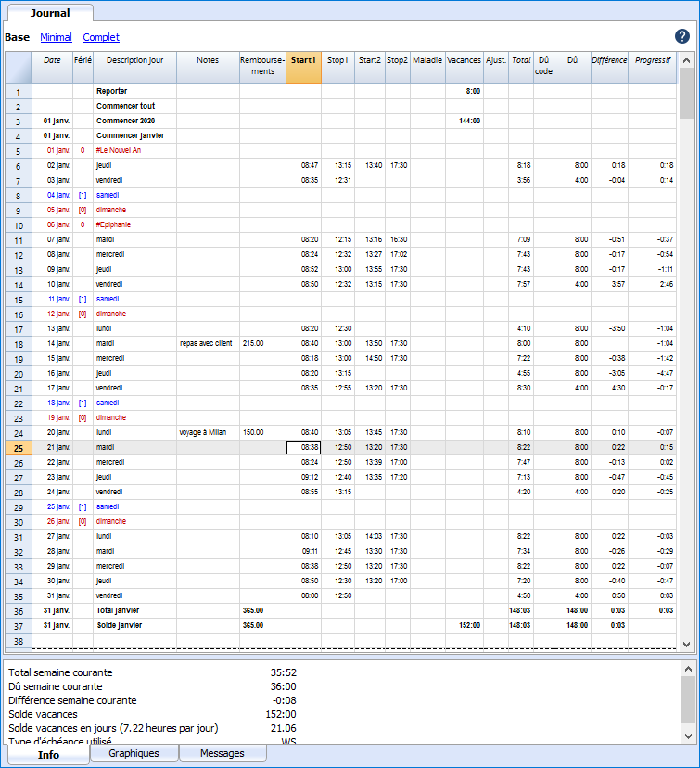Open the Graphiques tab
Screen dimensions: 700x768
pos(134,753)
